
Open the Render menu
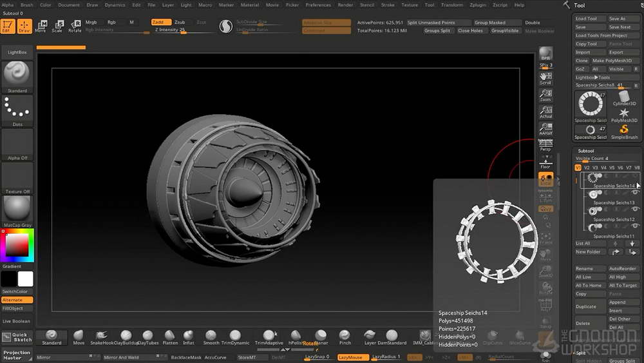pyautogui.click(x=345, y=5)
